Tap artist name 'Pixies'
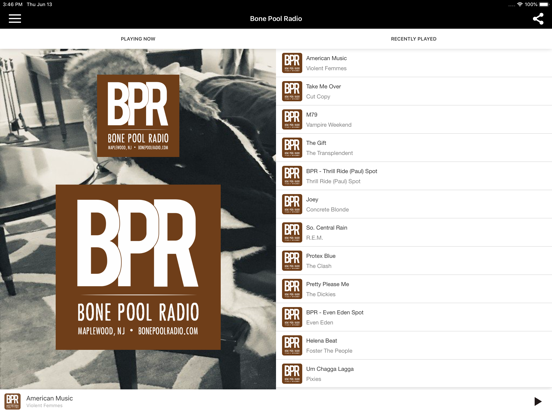This screenshot has height=414, width=552. pyautogui.click(x=313, y=379)
